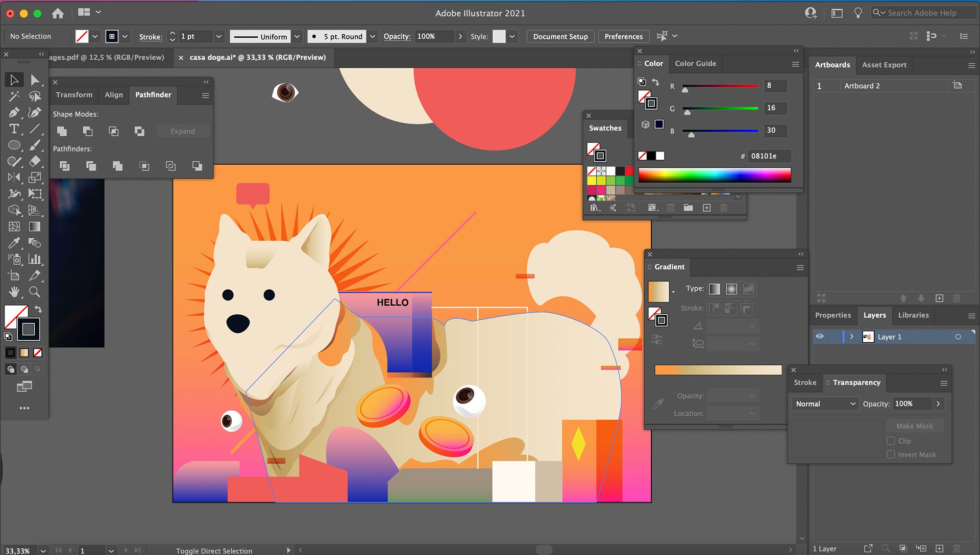Click the Document Setup button
This screenshot has height=555, width=980.
click(560, 36)
